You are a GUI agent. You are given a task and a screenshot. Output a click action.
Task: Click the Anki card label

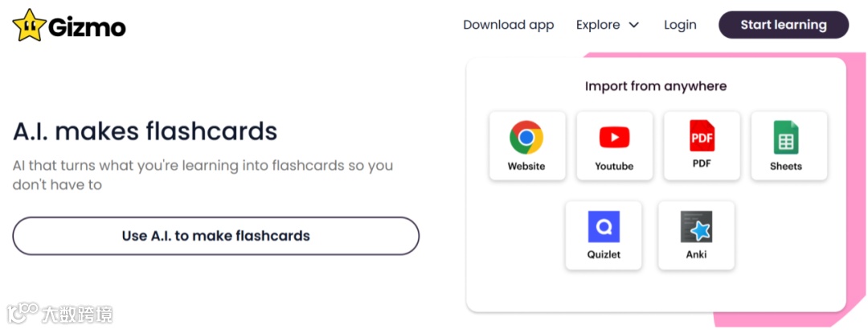696,255
